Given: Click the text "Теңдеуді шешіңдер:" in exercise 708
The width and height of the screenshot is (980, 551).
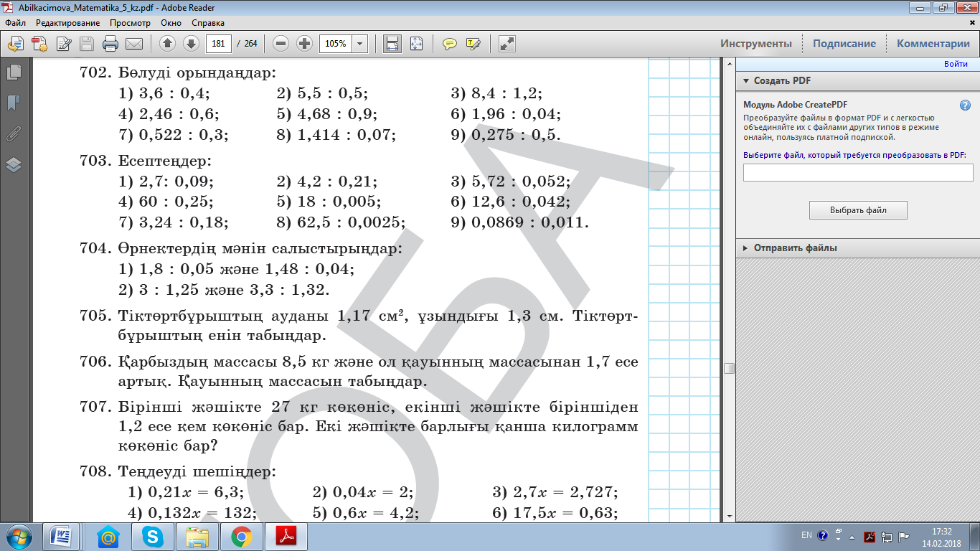Looking at the screenshot, I should (197, 472).
